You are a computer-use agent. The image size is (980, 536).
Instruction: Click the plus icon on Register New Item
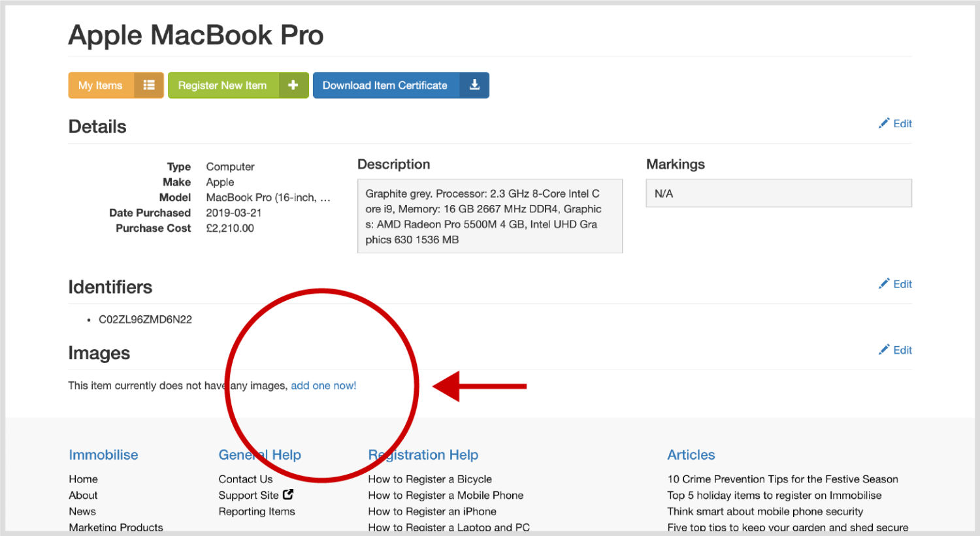point(293,86)
